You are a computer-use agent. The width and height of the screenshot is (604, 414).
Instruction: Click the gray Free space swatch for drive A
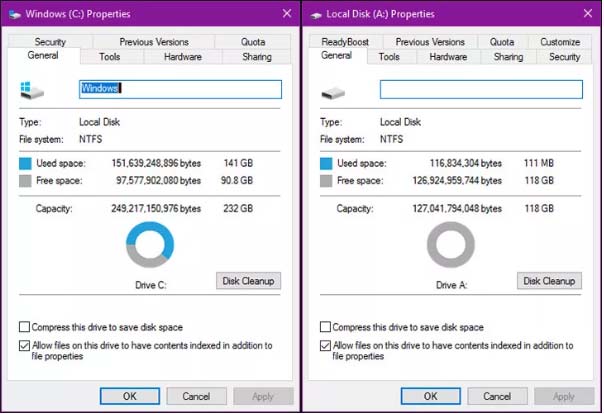click(x=326, y=181)
